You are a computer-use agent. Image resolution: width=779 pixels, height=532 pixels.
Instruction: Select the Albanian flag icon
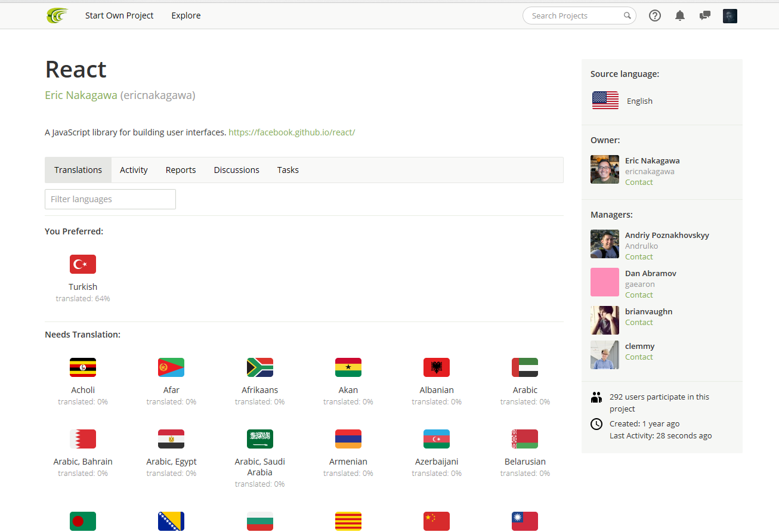pos(437,367)
